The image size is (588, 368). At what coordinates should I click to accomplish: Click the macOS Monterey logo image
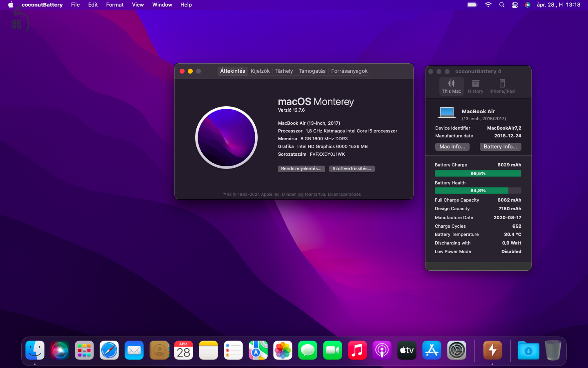tap(227, 138)
